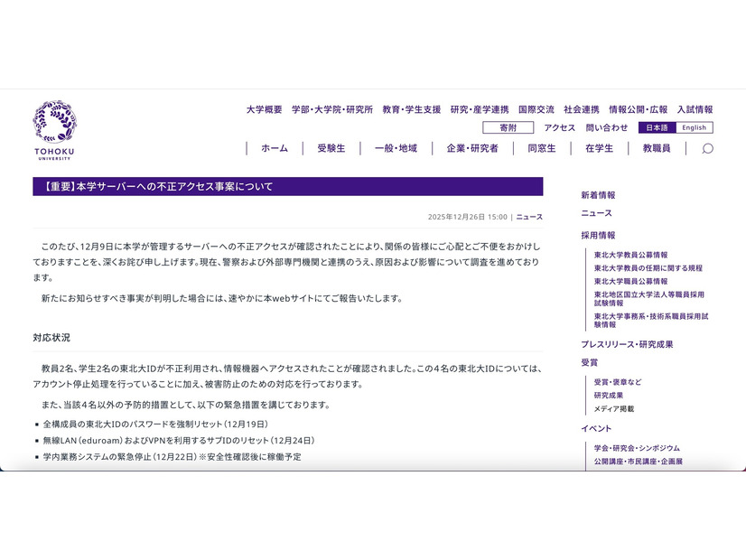Open the 教職員 page

click(x=656, y=148)
